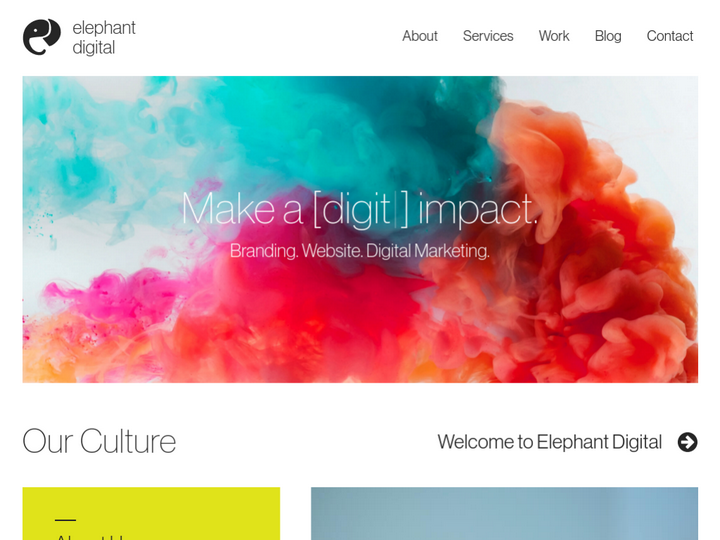Image resolution: width=720 pixels, height=540 pixels.
Task: Open the About menu item
Action: click(420, 36)
